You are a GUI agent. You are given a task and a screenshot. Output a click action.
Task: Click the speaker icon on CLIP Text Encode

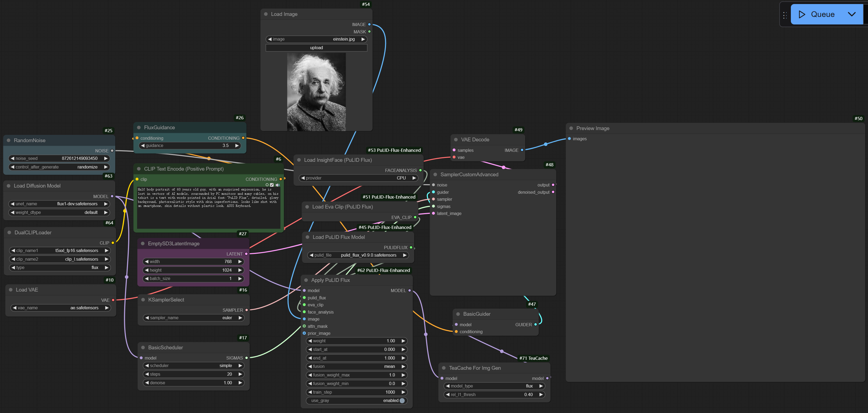[x=278, y=185]
